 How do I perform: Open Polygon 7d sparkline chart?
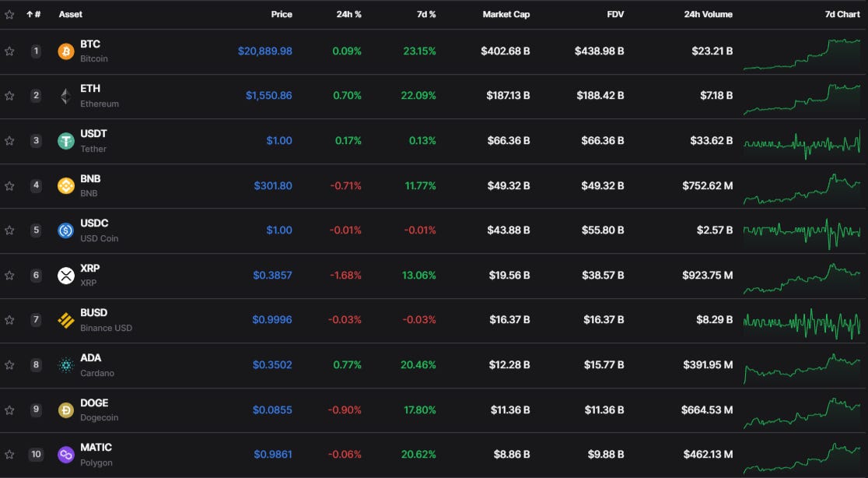point(802,458)
